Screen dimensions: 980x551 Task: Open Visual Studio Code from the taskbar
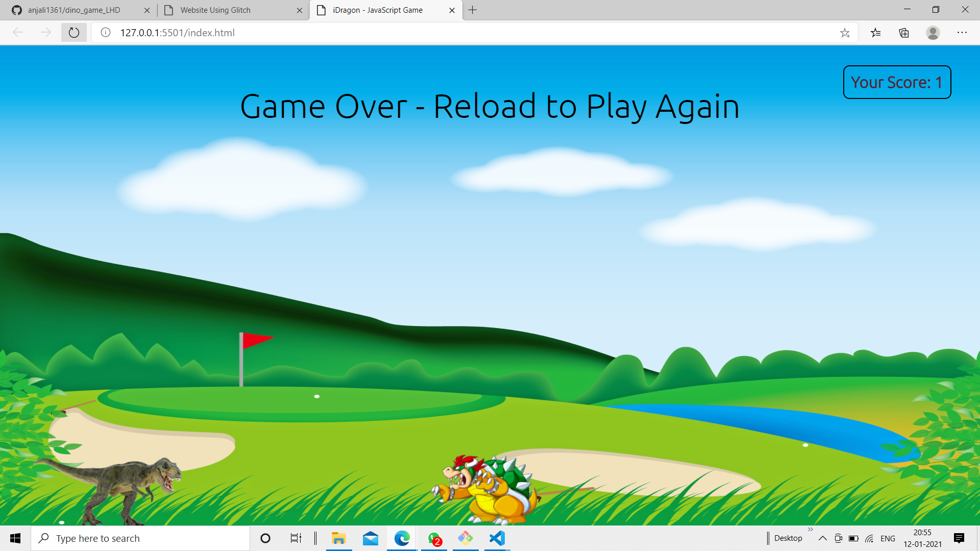click(497, 538)
